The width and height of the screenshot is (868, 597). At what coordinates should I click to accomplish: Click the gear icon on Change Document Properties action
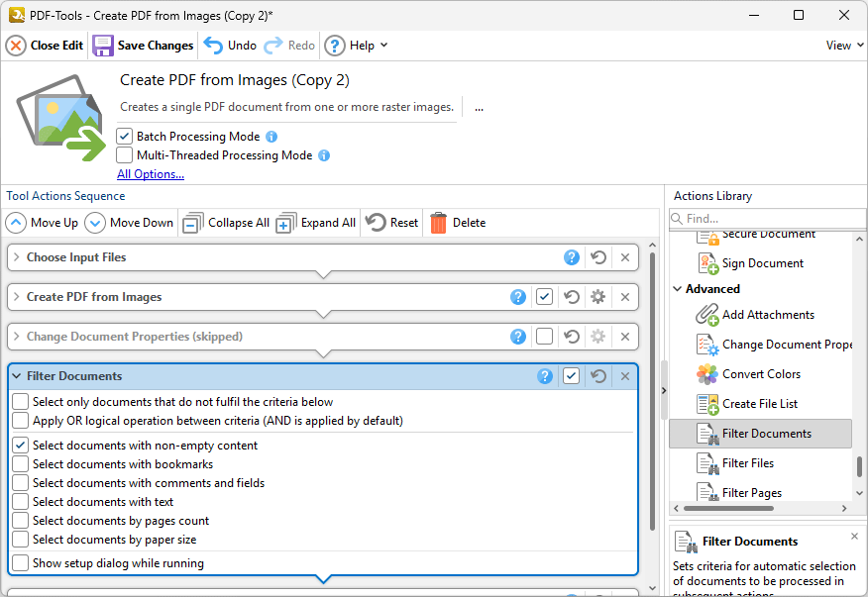(x=597, y=337)
